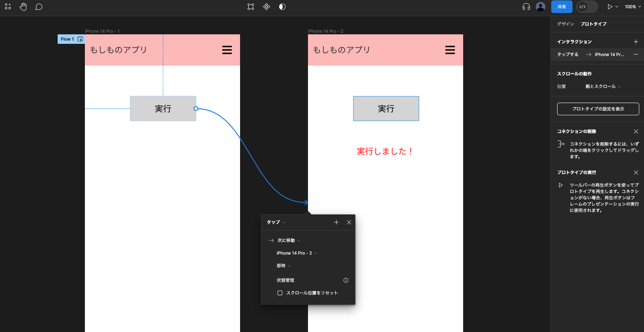Image resolution: width=644 pixels, height=332 pixels.
Task: Switch to the デザイン tab
Action: click(565, 24)
